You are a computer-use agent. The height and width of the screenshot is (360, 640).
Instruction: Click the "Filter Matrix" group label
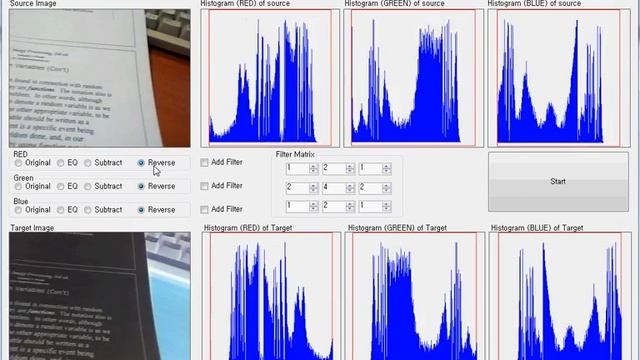click(x=295, y=154)
